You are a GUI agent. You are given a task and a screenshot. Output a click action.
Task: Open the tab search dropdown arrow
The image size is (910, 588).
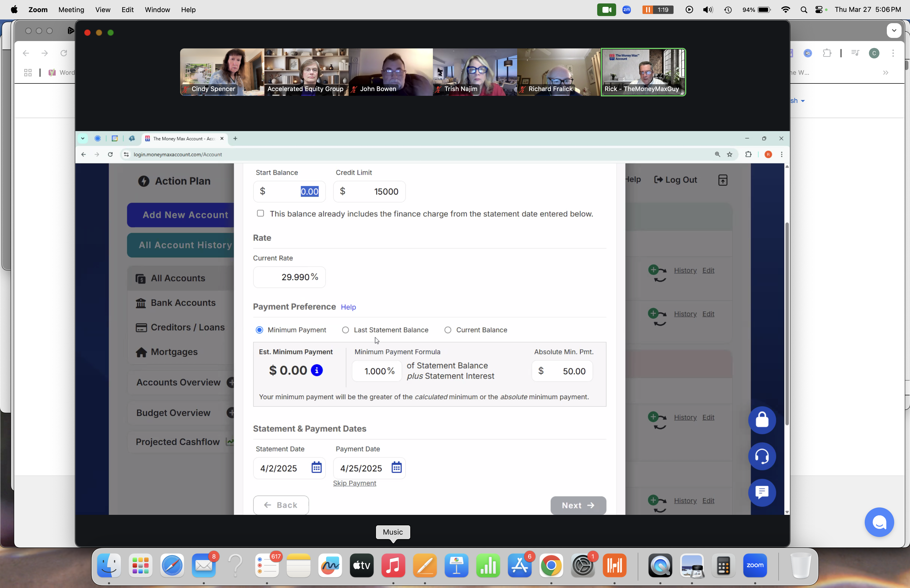[82, 139]
